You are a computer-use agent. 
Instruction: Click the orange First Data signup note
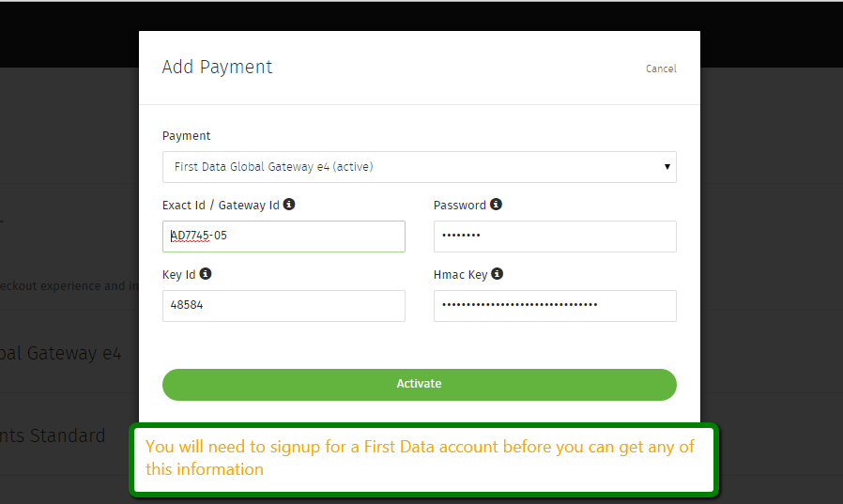[420, 458]
